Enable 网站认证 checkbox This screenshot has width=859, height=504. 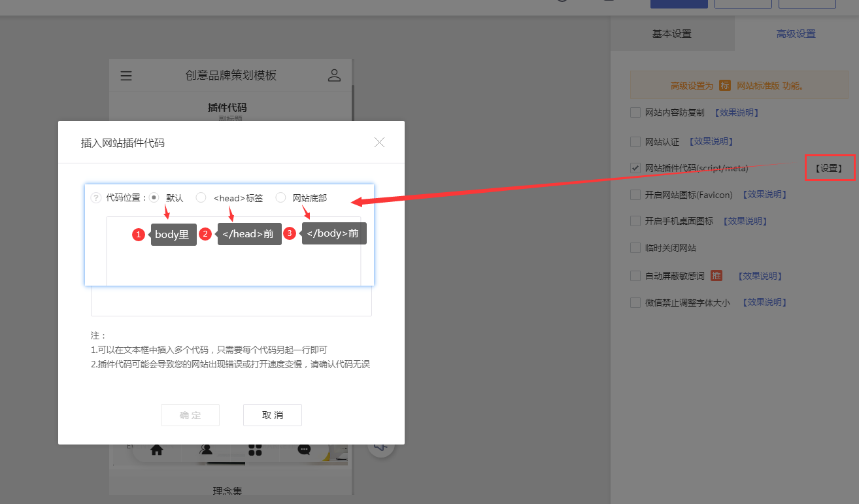pyautogui.click(x=635, y=141)
